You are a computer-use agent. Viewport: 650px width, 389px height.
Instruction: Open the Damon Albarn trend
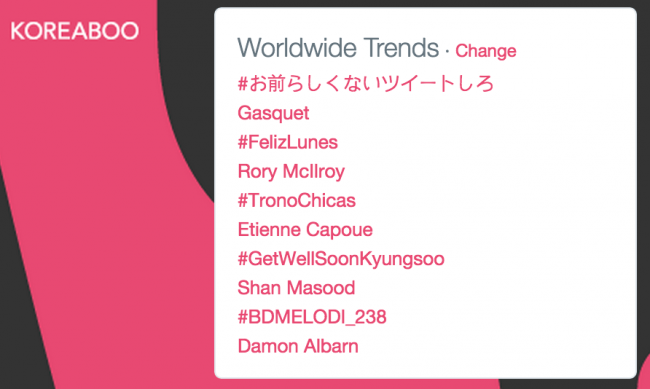(298, 346)
